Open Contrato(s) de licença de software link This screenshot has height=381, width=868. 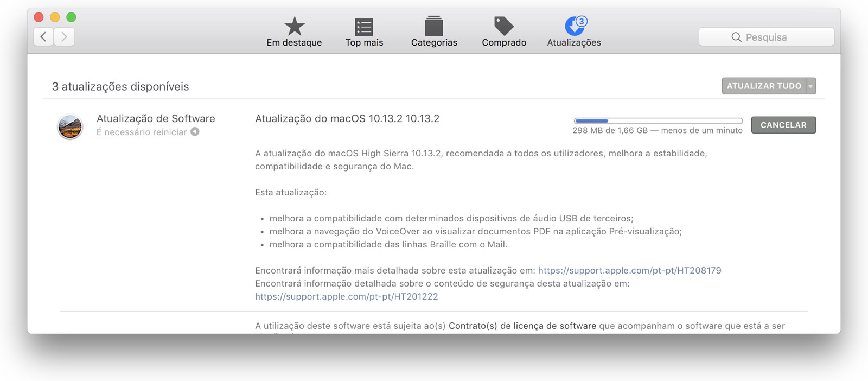click(522, 326)
